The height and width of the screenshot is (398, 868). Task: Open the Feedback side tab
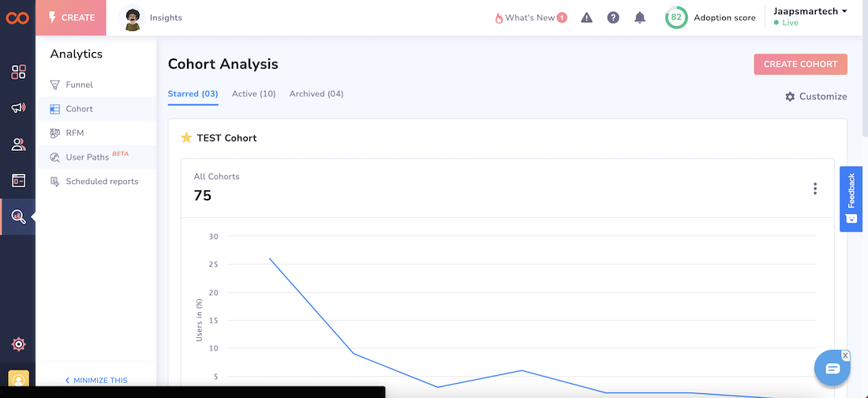(x=851, y=198)
